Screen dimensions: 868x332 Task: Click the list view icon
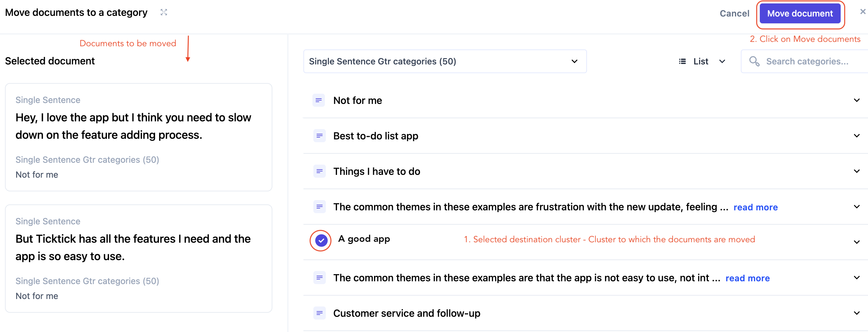[682, 61]
